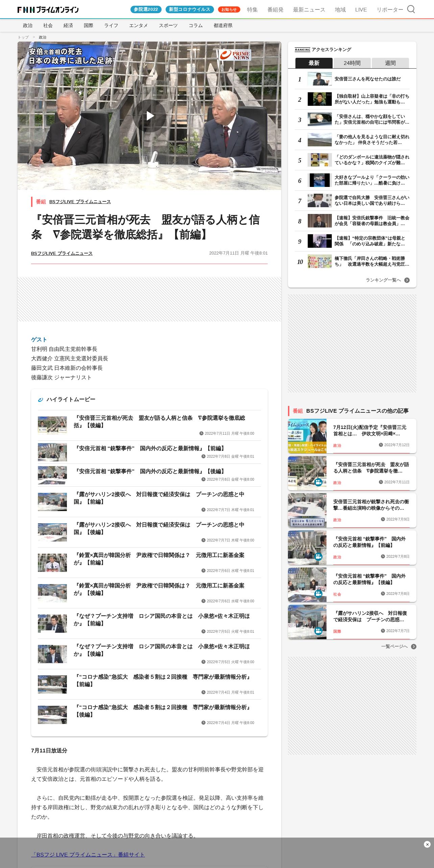Go to the ライフ category
Image resolution: width=434 pixels, height=868 pixels.
111,25
